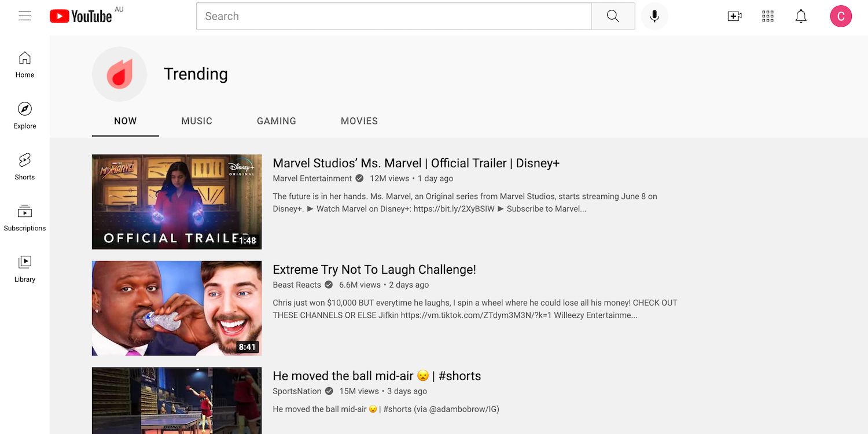This screenshot has height=434, width=868.
Task: Open the Try Not To Laugh thumbnail
Action: (x=176, y=308)
